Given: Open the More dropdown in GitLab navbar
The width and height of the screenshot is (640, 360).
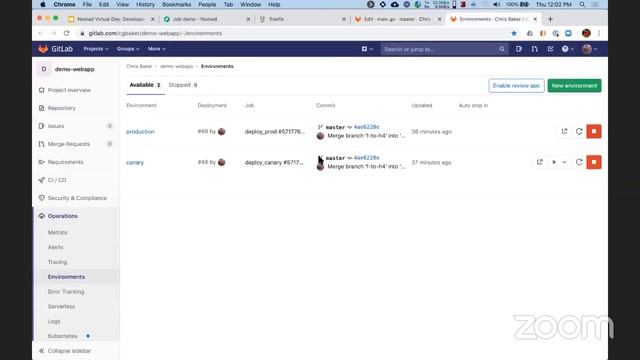Looking at the screenshot, I should (x=156, y=49).
